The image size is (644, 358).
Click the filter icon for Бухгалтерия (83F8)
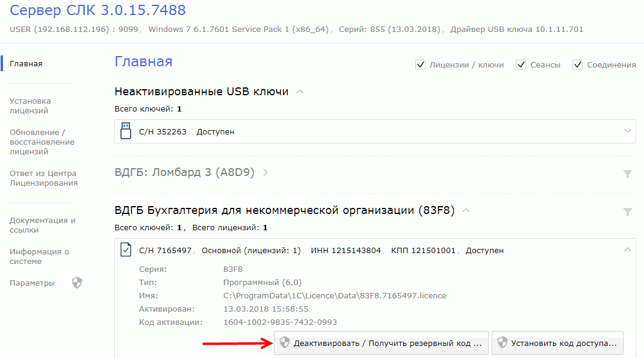coord(628,212)
